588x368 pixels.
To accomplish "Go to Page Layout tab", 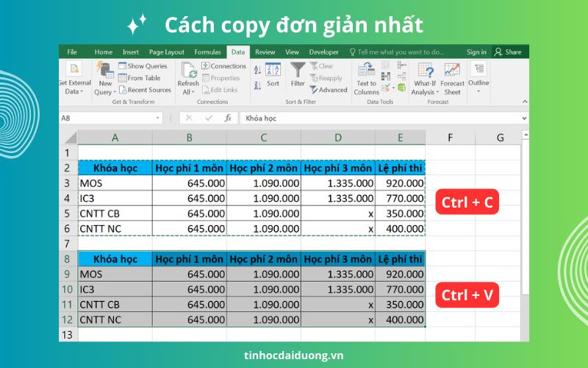I will coord(167,52).
